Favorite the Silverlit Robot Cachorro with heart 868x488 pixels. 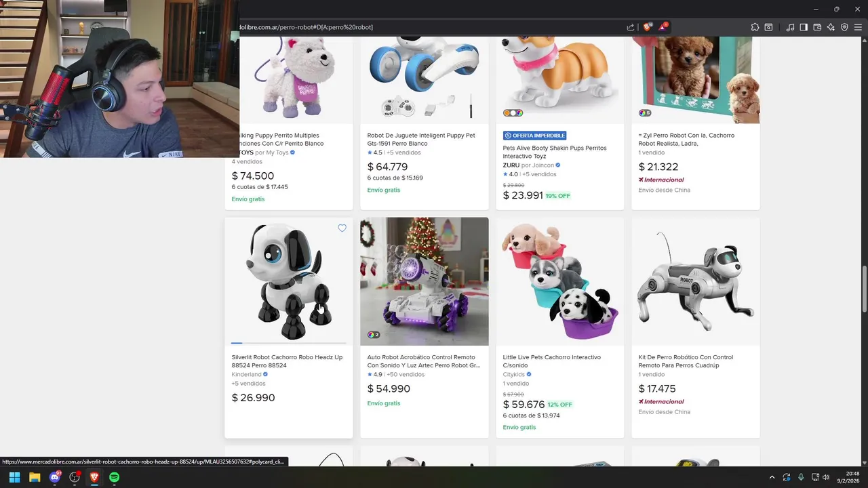pyautogui.click(x=342, y=228)
